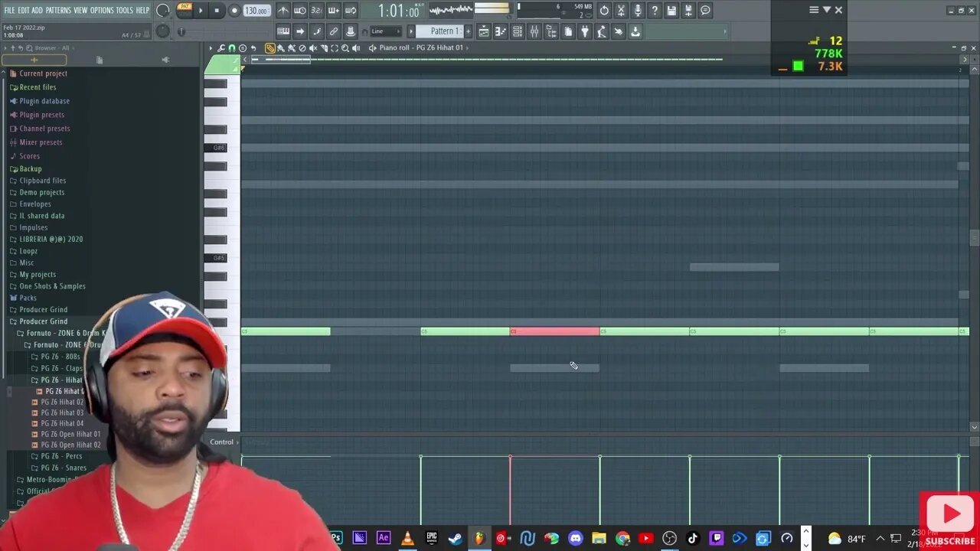
Task: Click the stop button
Action: [217, 11]
